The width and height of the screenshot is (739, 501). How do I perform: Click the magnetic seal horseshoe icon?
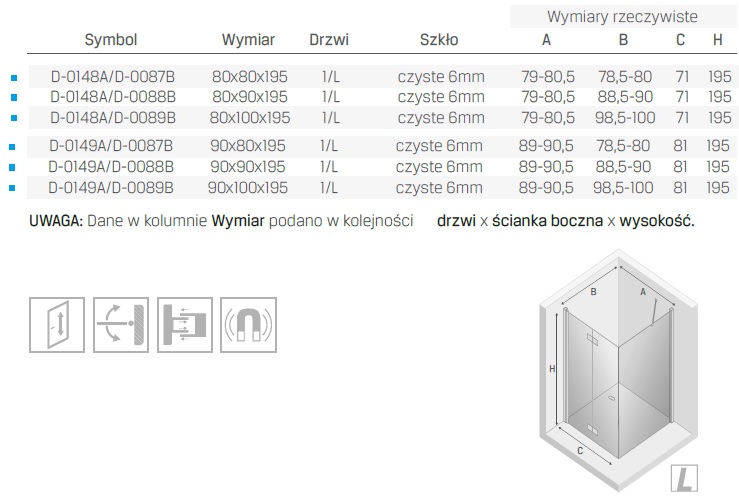point(247,323)
